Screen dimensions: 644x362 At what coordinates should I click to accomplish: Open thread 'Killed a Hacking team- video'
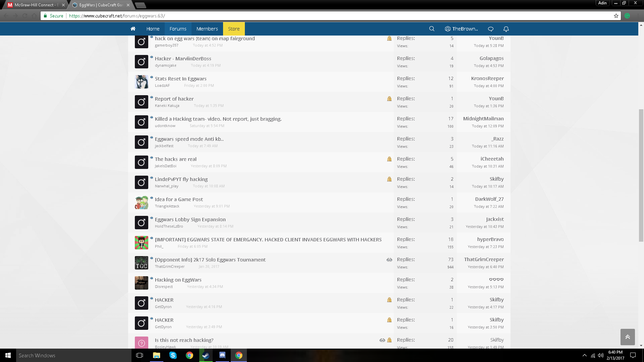(218, 119)
